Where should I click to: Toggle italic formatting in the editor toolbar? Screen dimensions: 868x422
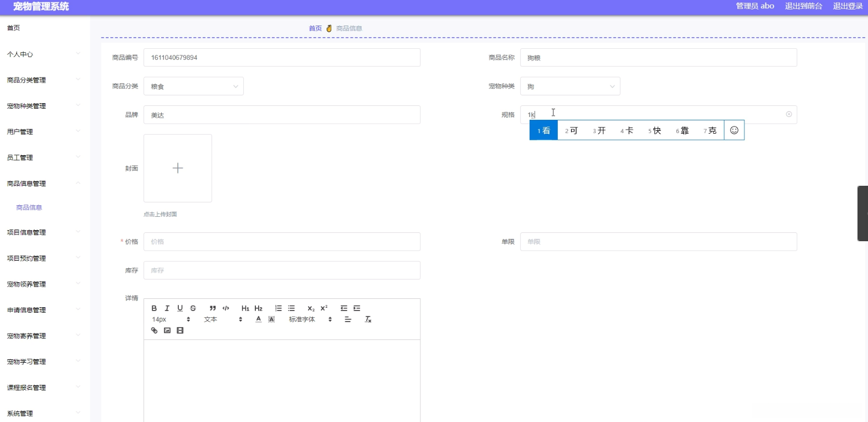tap(167, 308)
